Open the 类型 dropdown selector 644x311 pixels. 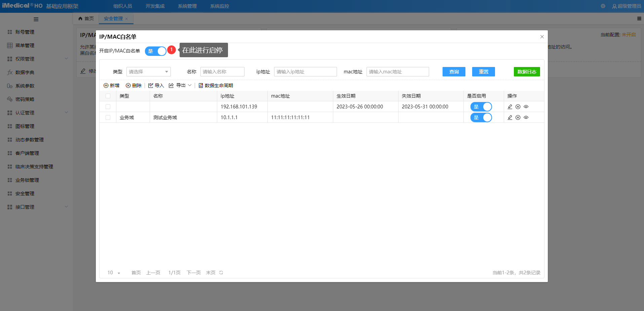pyautogui.click(x=148, y=72)
